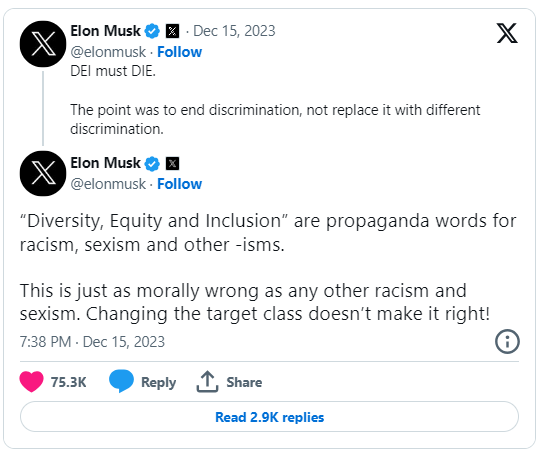542x451 pixels.
Task: Follow @elonmusk from the second tweet
Action: coord(179,184)
